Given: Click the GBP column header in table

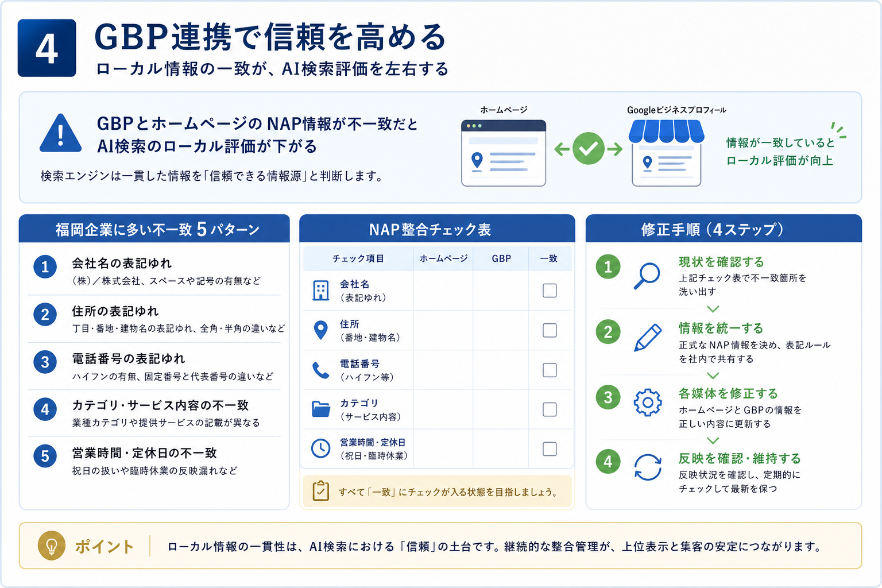Looking at the screenshot, I should [501, 258].
